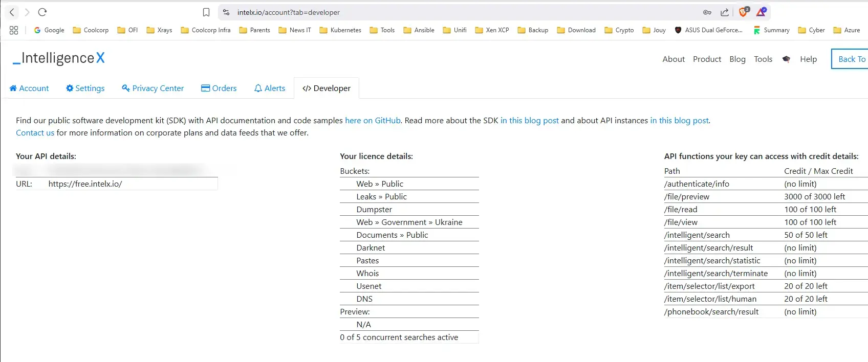Image resolution: width=868 pixels, height=362 pixels.
Task: Open the Summary bookmark
Action: point(771,30)
